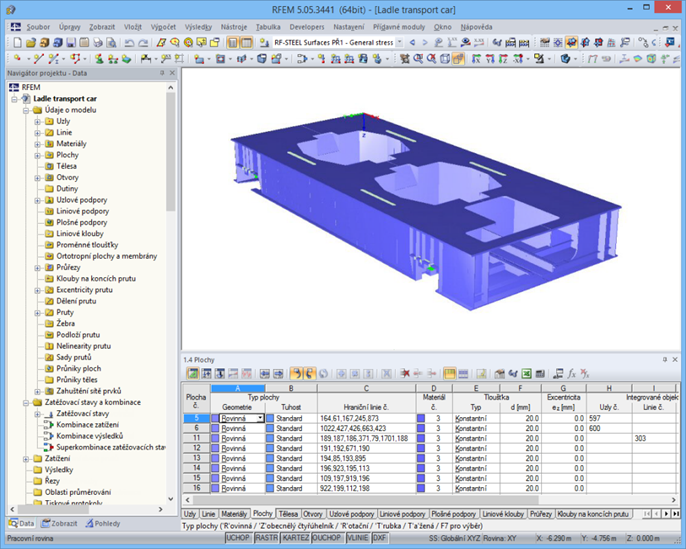Click column C header in table
The height and width of the screenshot is (549, 686).
(366, 388)
